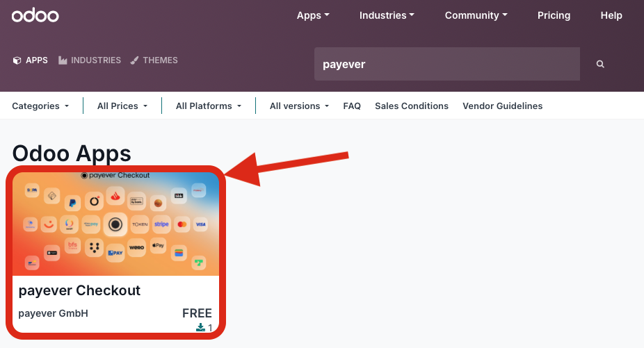Click the TOKEN icon in the thumbnail
This screenshot has height=348, width=644.
(140, 224)
